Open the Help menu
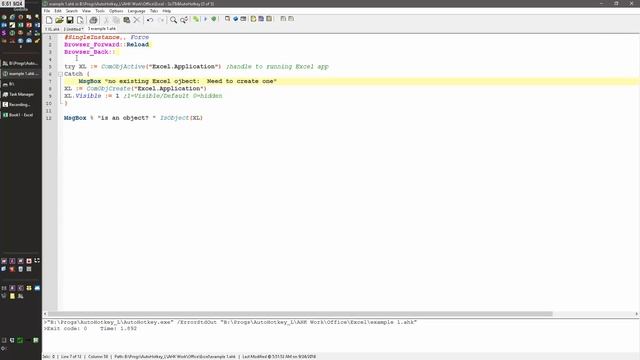640x360 pixels. point(167,11)
